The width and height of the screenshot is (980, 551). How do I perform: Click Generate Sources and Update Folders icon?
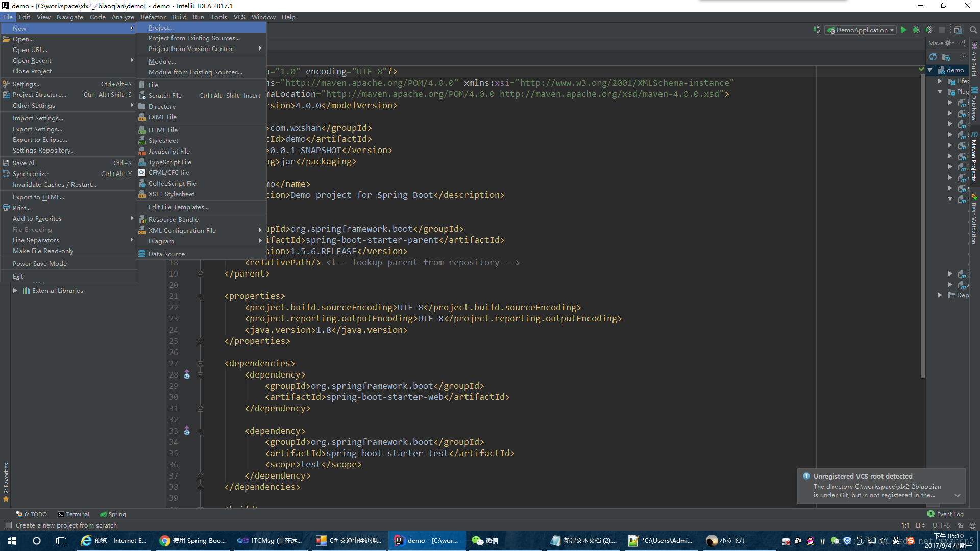coord(946,57)
